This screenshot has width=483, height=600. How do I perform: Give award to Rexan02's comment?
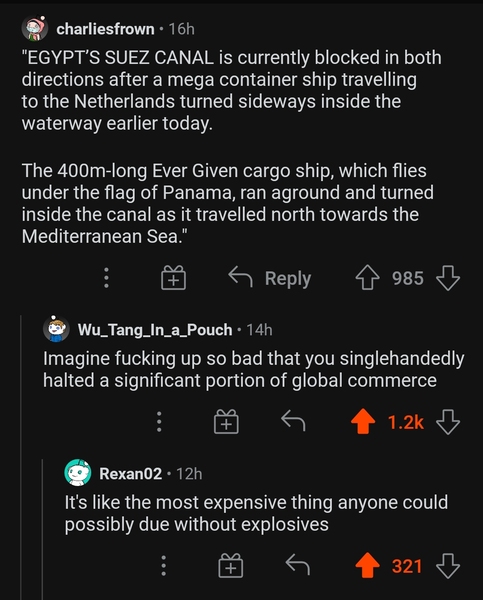[x=231, y=565]
